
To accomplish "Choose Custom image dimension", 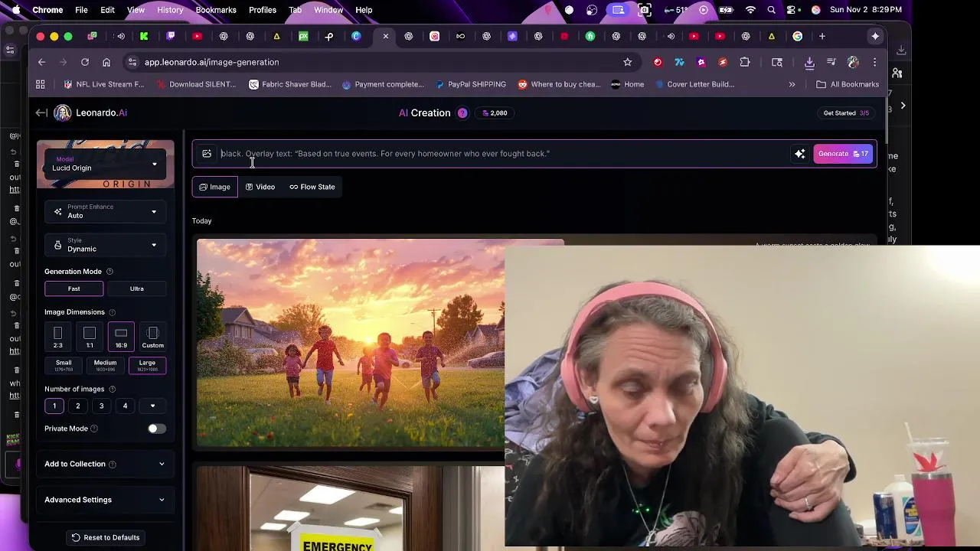I will coord(152,337).
